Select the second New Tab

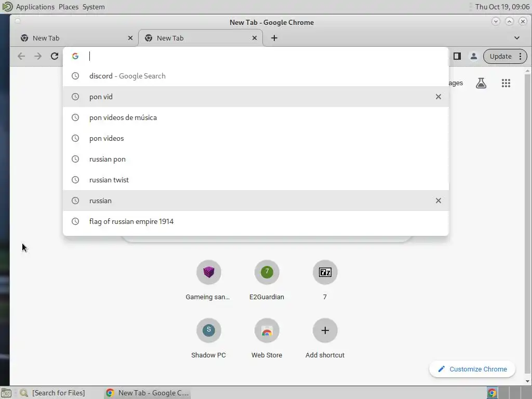(x=200, y=38)
